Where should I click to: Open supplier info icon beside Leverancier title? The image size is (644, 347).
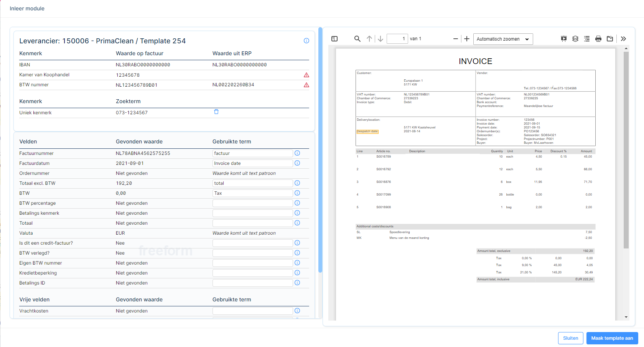(306, 41)
